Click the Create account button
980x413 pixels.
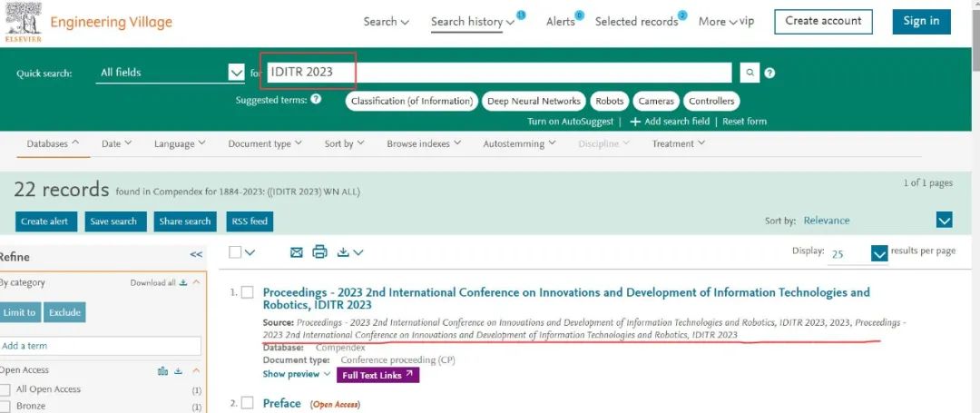pyautogui.click(x=823, y=21)
